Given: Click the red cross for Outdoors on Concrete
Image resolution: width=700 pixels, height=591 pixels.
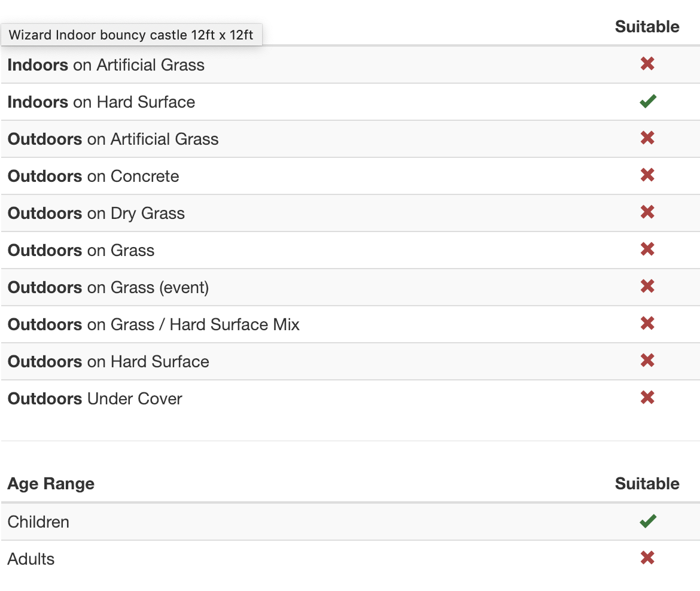Looking at the screenshot, I should click(647, 175).
